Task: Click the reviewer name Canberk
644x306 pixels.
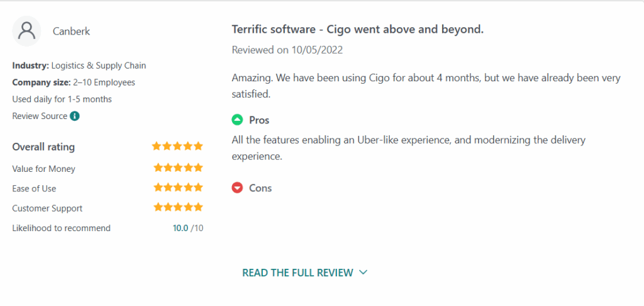Action: [x=72, y=31]
